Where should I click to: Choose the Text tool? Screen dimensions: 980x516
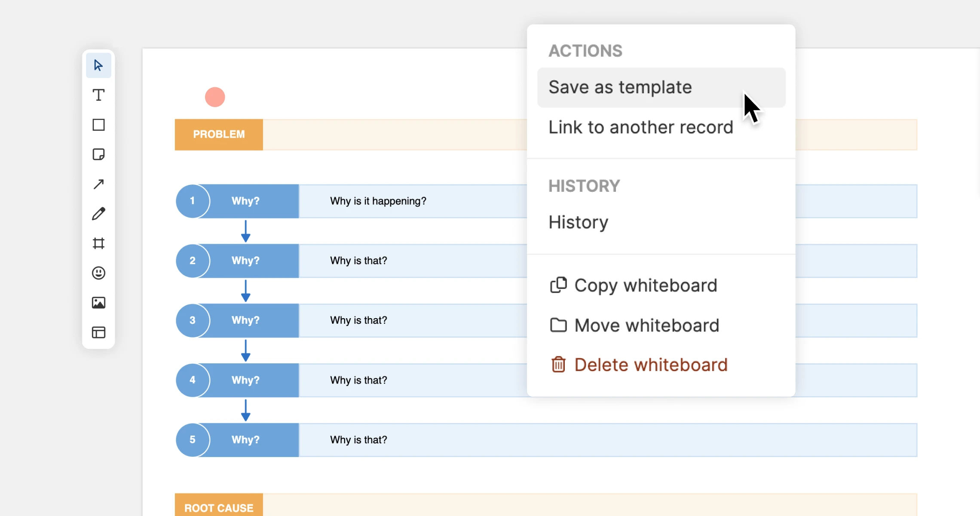point(98,95)
